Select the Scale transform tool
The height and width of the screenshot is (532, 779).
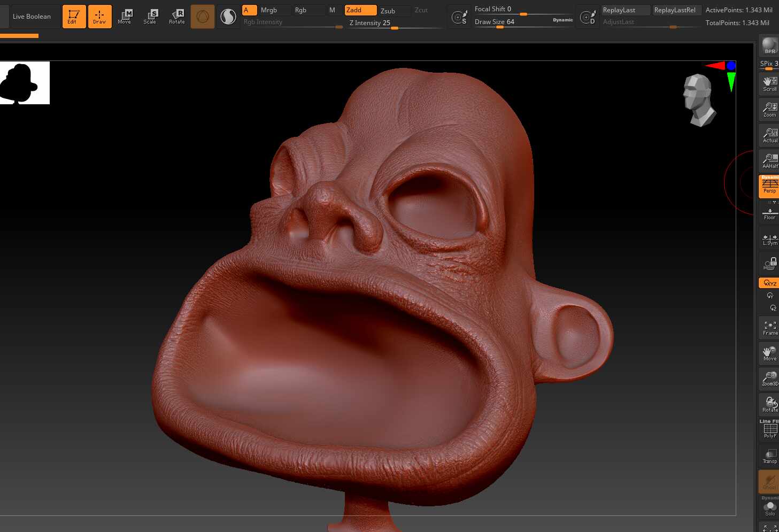coord(151,17)
